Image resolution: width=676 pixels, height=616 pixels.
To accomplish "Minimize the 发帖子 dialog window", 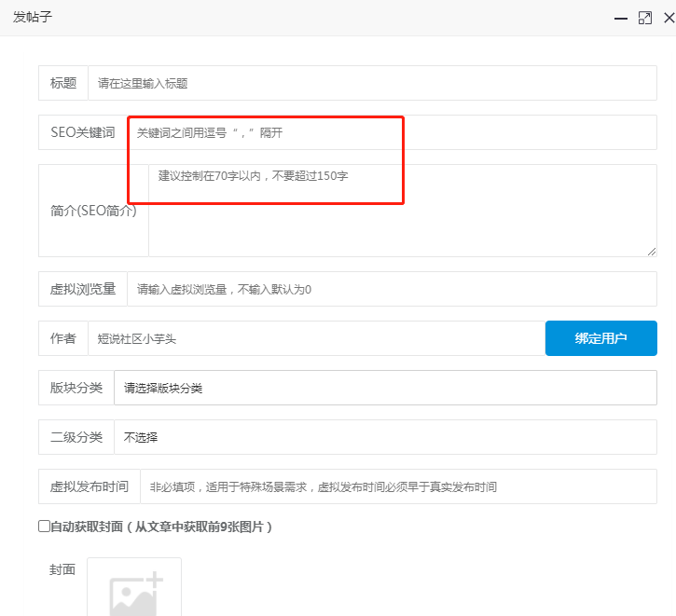I will point(620,18).
